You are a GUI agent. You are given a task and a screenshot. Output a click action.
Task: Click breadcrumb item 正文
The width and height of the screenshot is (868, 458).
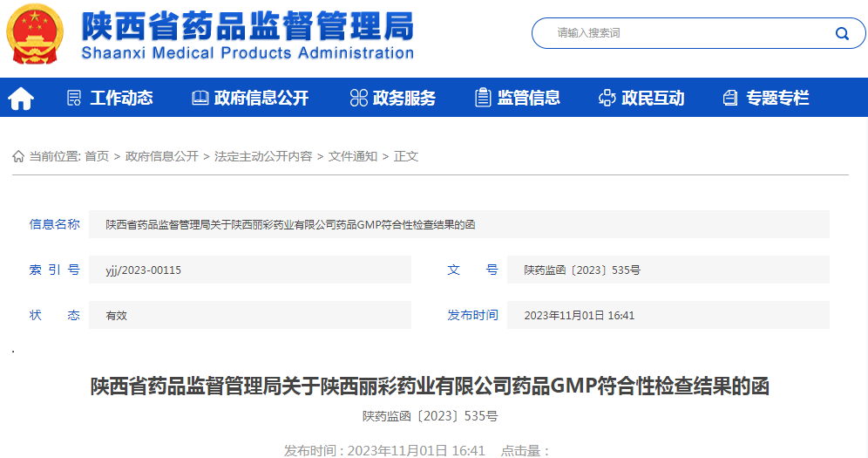(406, 157)
